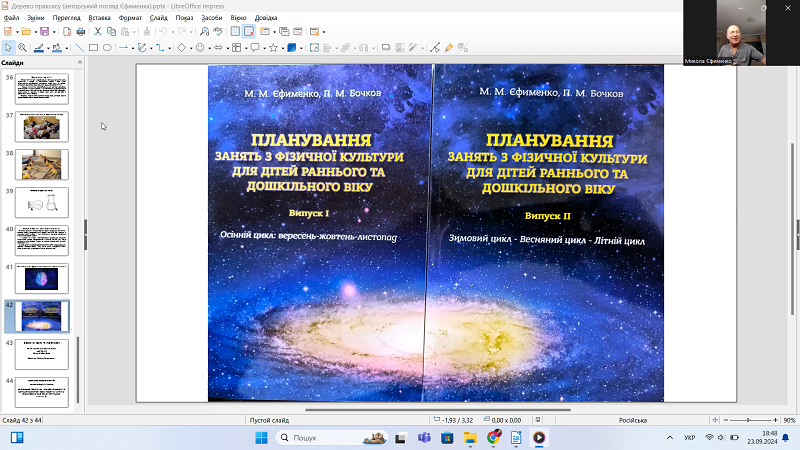Screen dimensions: 800x450
Task: Toggle the Rotate tool
Action: tap(314, 47)
